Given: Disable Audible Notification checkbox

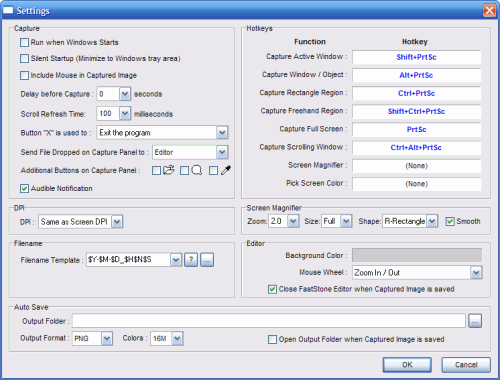Looking at the screenshot, I should (x=24, y=189).
